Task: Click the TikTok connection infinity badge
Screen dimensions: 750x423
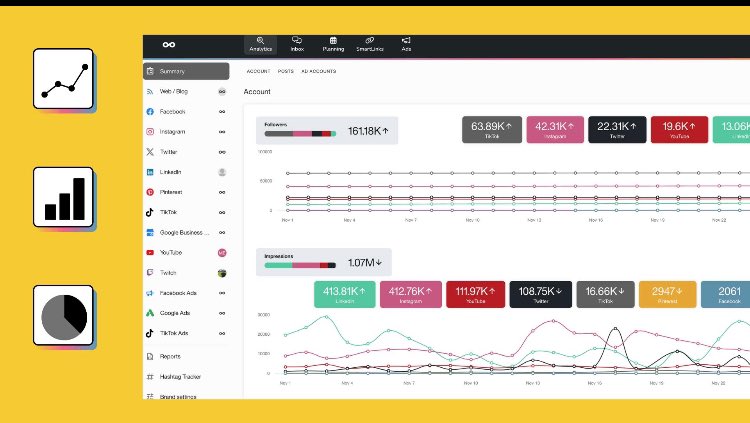Action: (222, 212)
